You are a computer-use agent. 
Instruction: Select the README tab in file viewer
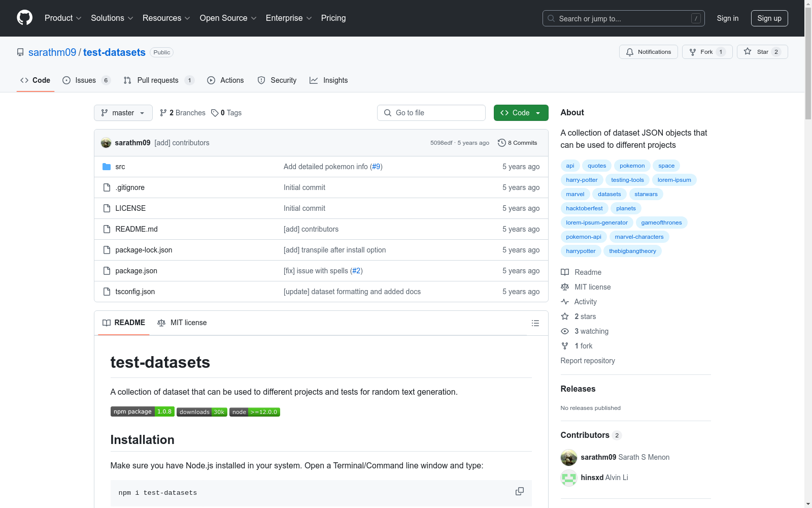pos(124,323)
